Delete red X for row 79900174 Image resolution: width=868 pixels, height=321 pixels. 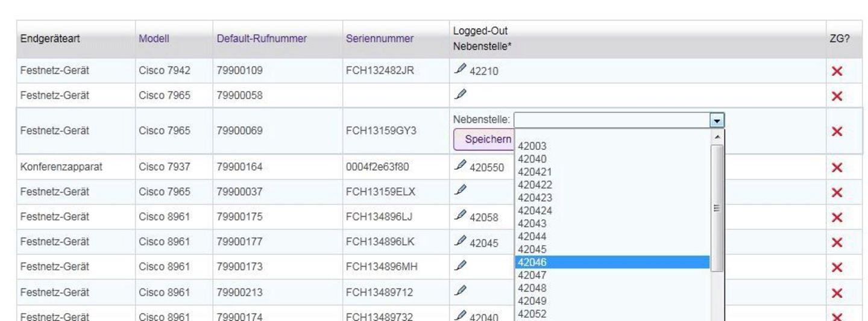837,316
